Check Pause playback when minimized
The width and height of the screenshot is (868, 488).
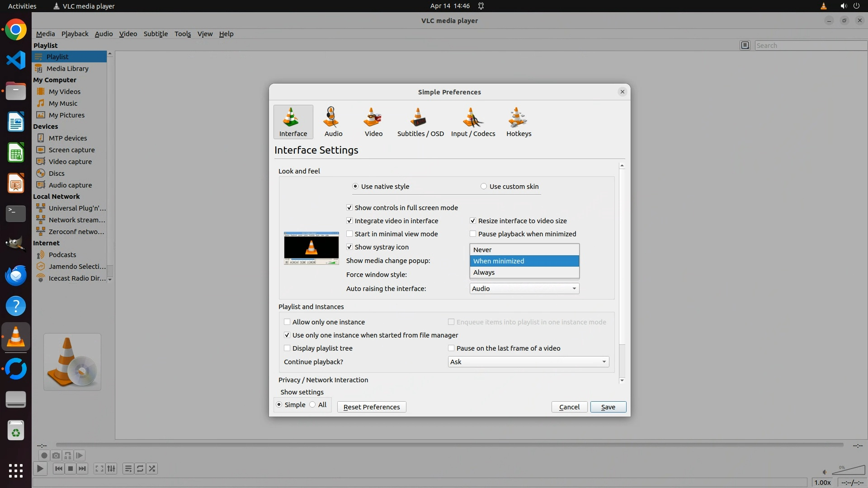[473, 234]
